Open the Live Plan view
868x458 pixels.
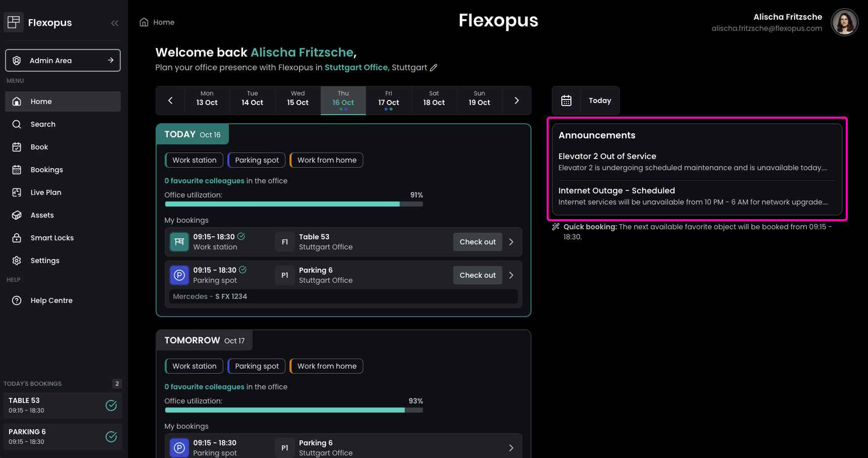45,192
